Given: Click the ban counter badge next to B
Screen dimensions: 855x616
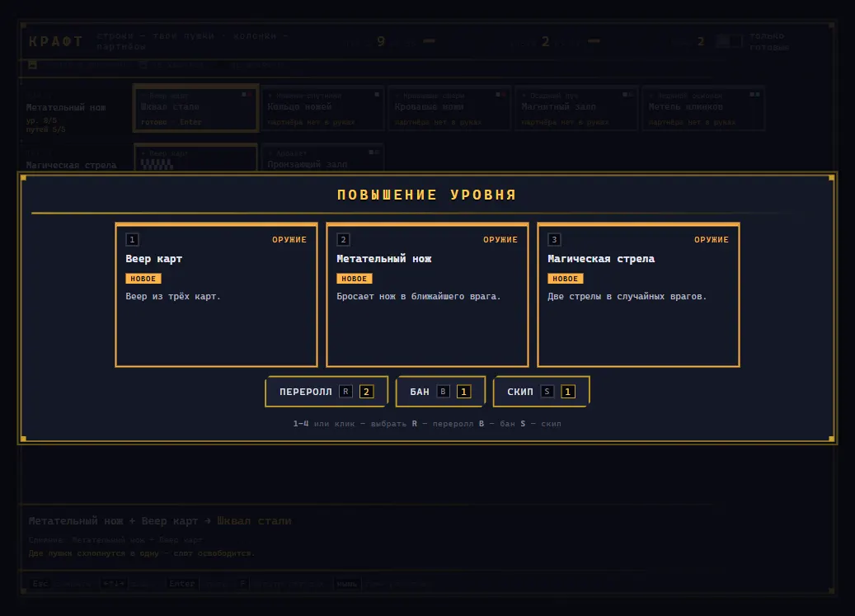Looking at the screenshot, I should pyautogui.click(x=464, y=392).
